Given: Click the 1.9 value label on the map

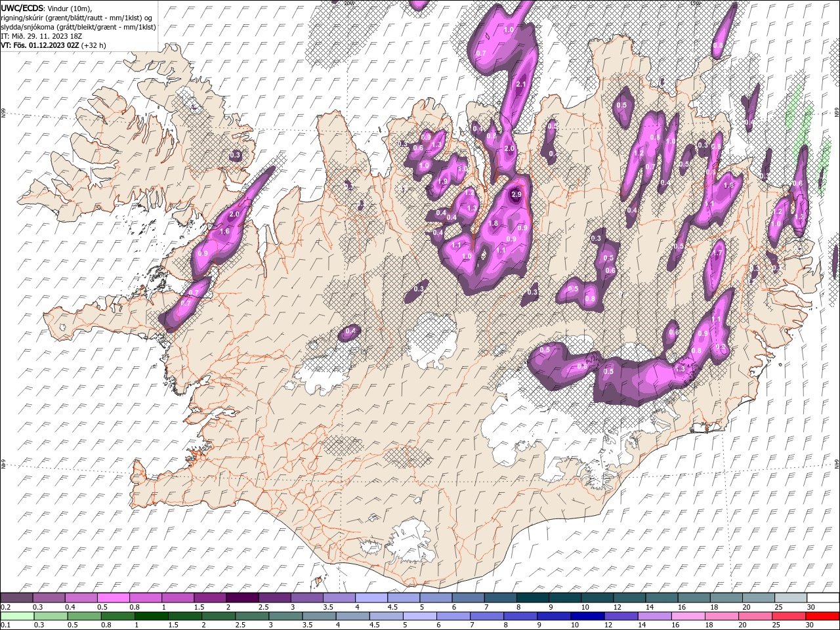Looking at the screenshot, I should tap(443, 182).
